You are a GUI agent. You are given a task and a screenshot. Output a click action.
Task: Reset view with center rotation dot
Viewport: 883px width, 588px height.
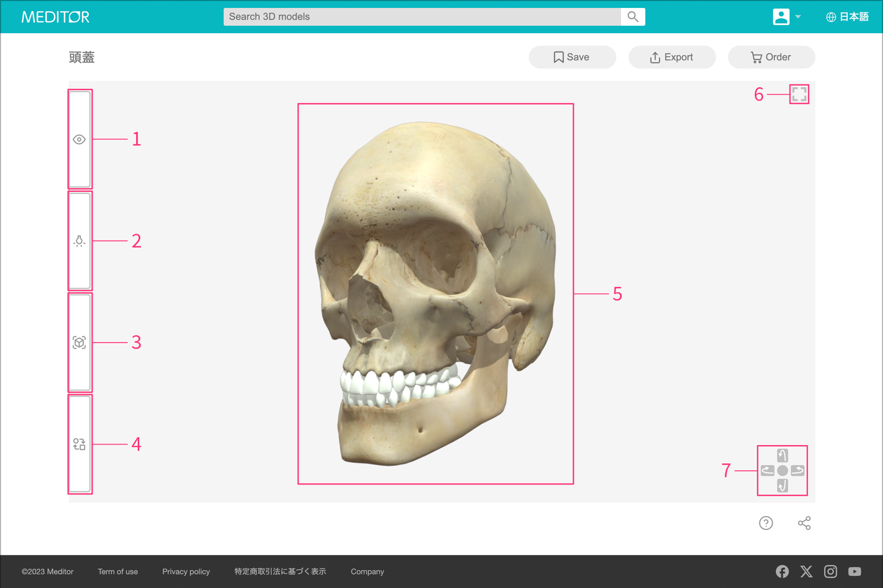[782, 471]
